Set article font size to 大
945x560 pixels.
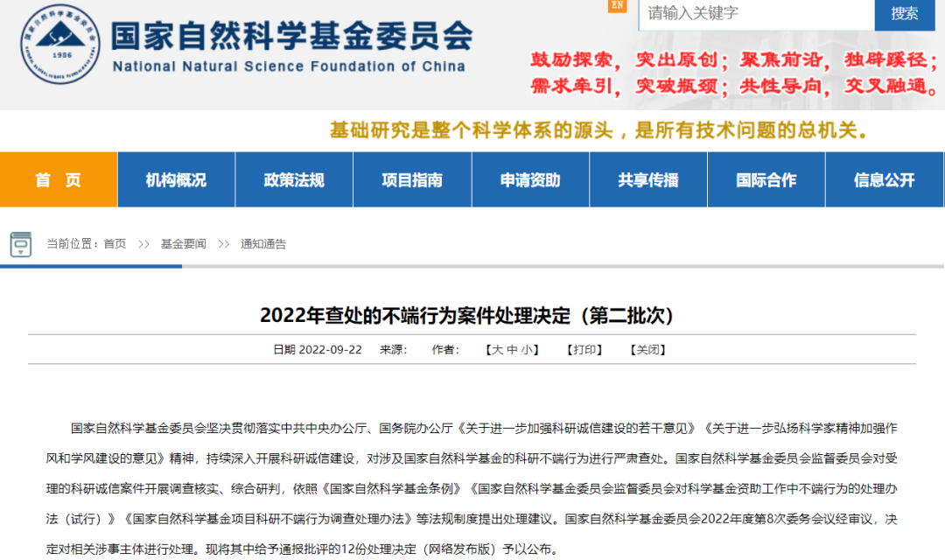click(x=497, y=350)
